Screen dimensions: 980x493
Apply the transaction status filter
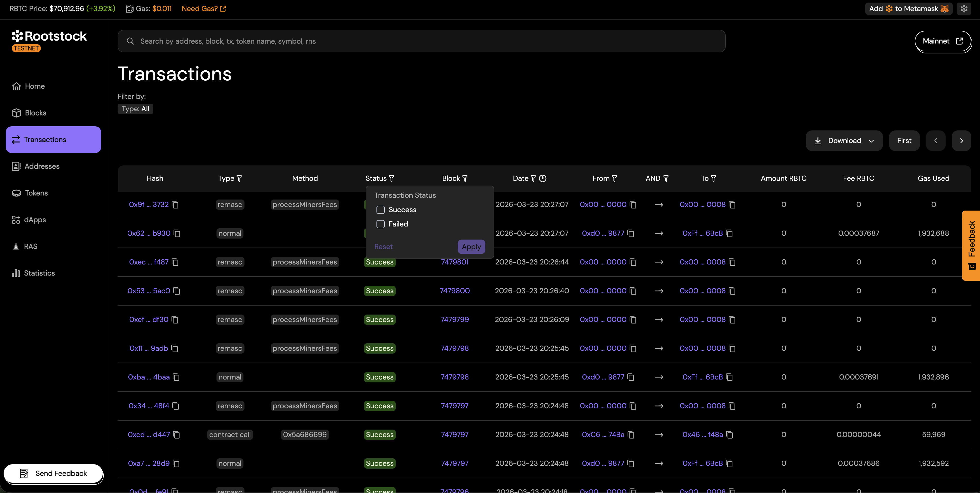pos(471,246)
